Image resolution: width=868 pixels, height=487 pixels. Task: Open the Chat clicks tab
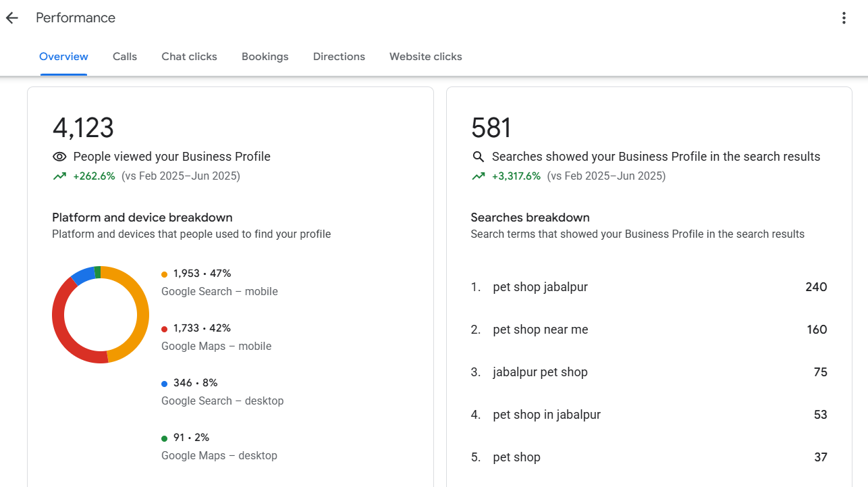click(189, 57)
